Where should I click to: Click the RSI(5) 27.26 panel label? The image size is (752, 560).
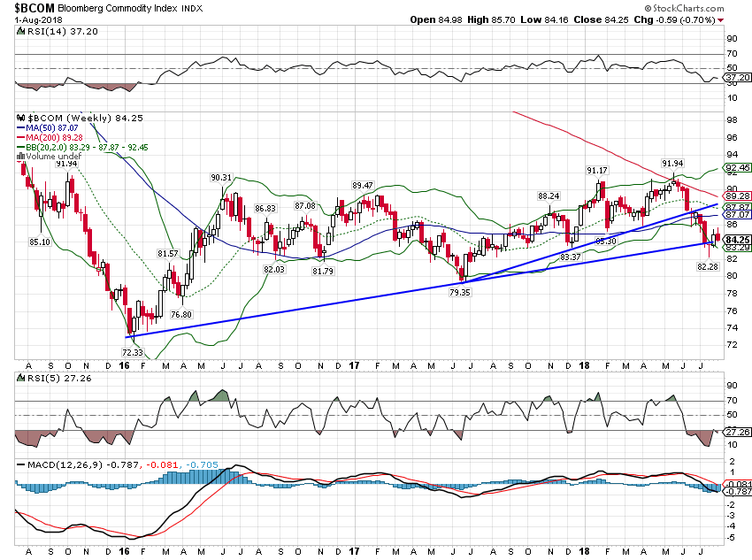click(59, 379)
